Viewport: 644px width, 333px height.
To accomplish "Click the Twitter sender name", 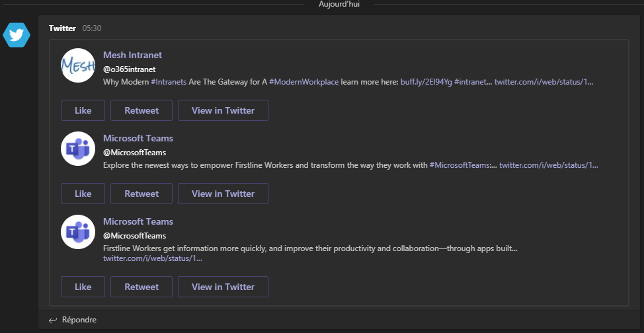I will click(x=62, y=28).
